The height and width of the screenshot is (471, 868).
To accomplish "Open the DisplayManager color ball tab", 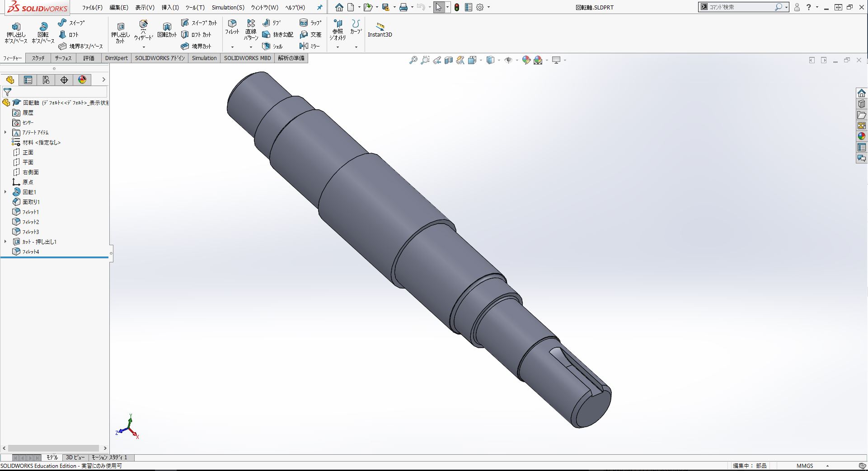I will coord(82,80).
